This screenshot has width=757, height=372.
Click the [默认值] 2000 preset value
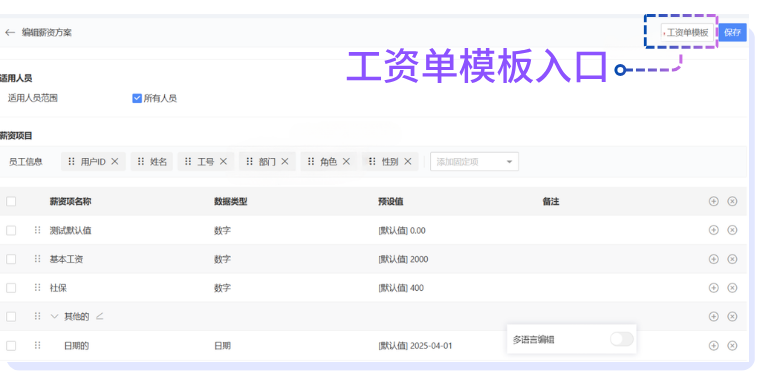[403, 260]
